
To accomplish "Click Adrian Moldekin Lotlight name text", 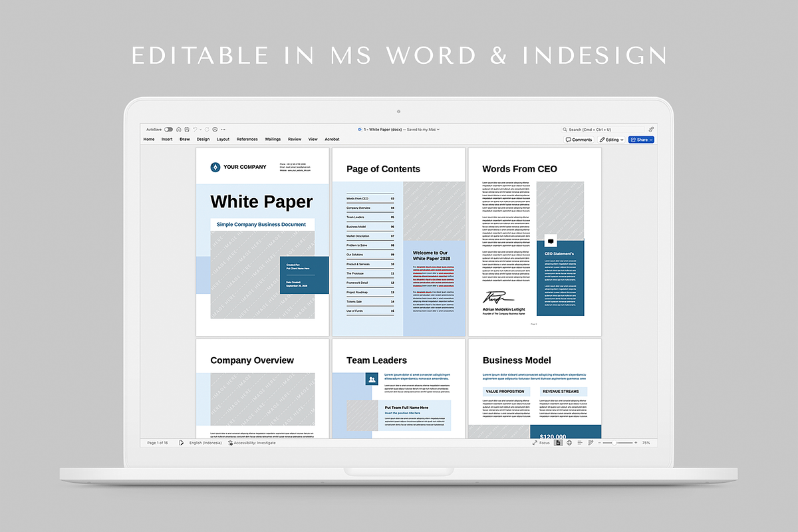I will (503, 309).
